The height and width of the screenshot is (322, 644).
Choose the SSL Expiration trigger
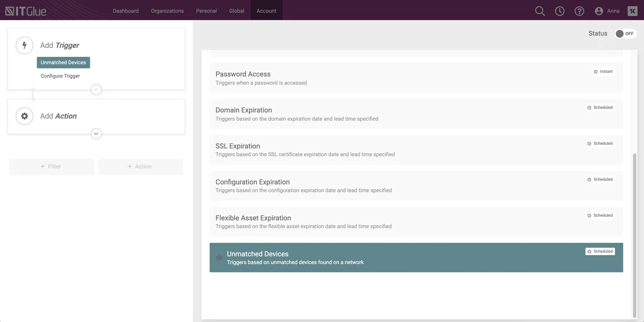point(416,150)
